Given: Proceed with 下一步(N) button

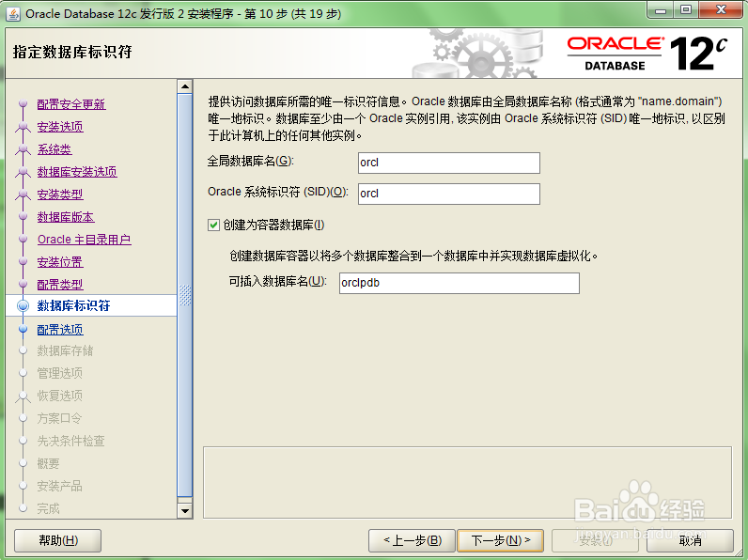Looking at the screenshot, I should coord(501,540).
